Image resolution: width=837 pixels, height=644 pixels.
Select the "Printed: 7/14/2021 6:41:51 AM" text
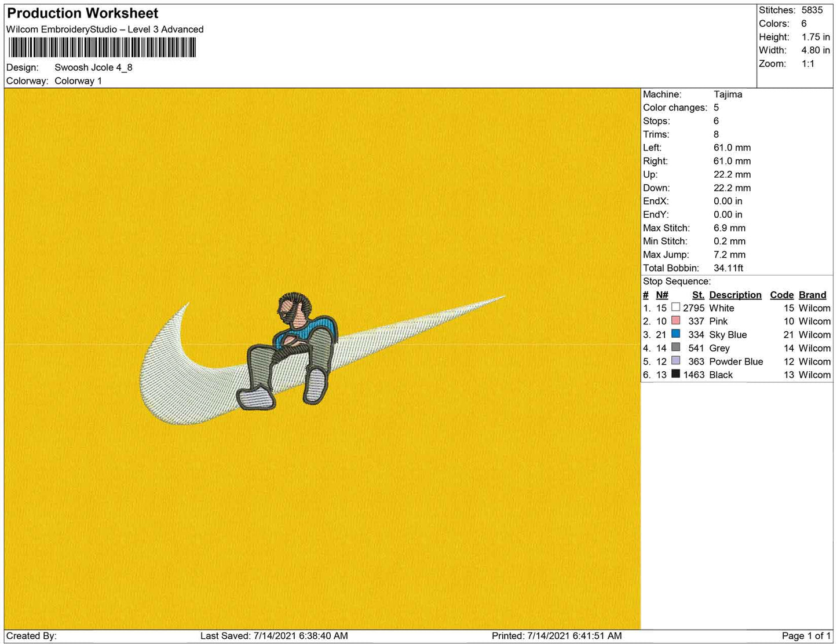pos(557,636)
